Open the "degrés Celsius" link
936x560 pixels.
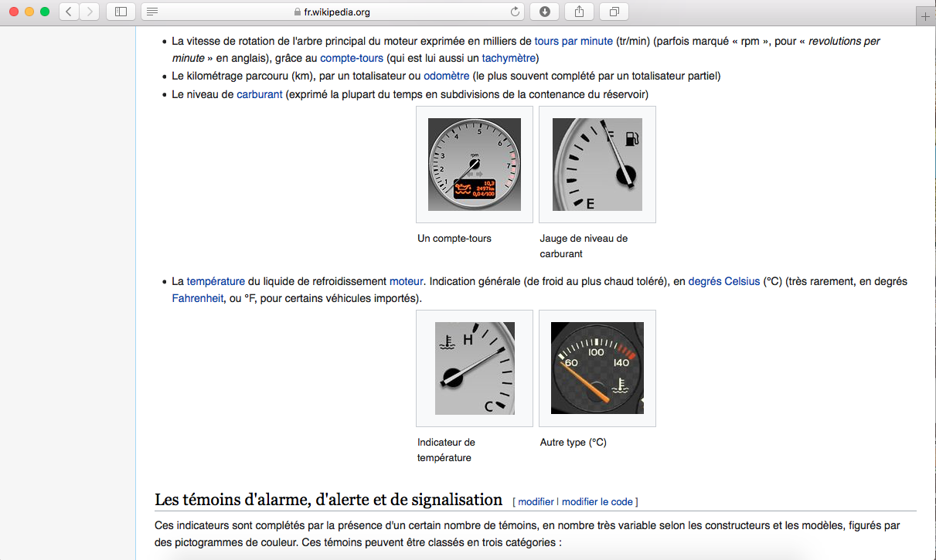point(723,282)
